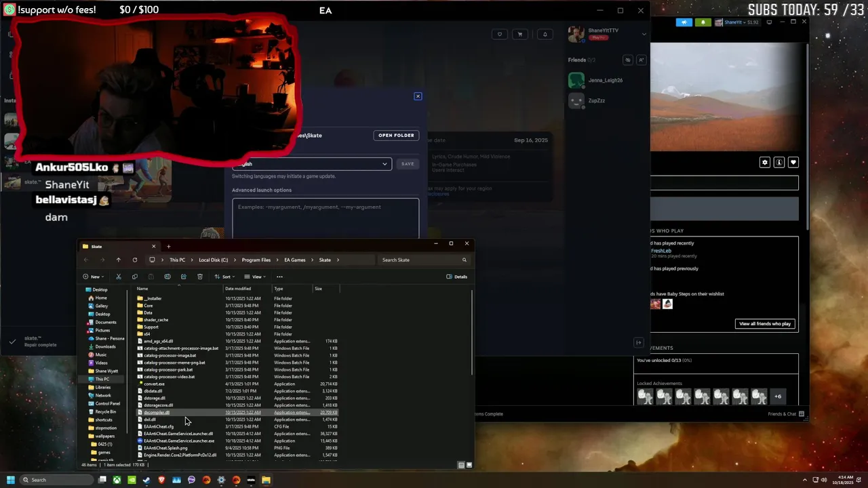Open the New dropdown in Explorer

click(94, 277)
